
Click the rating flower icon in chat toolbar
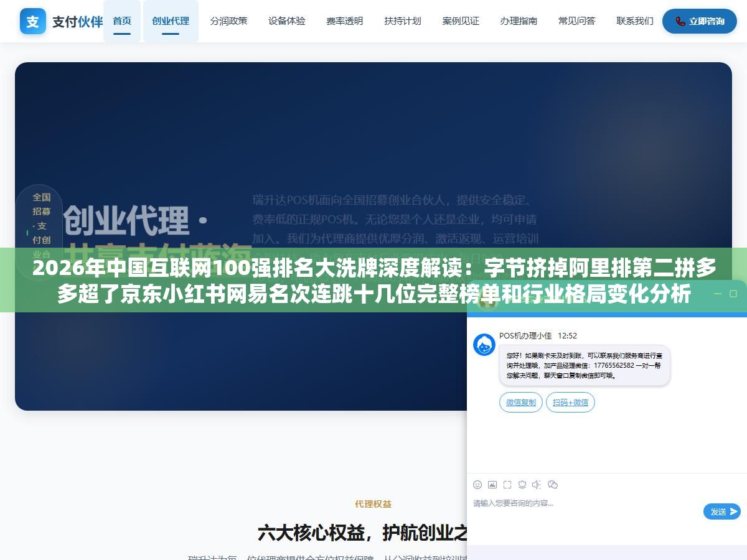[522, 485]
